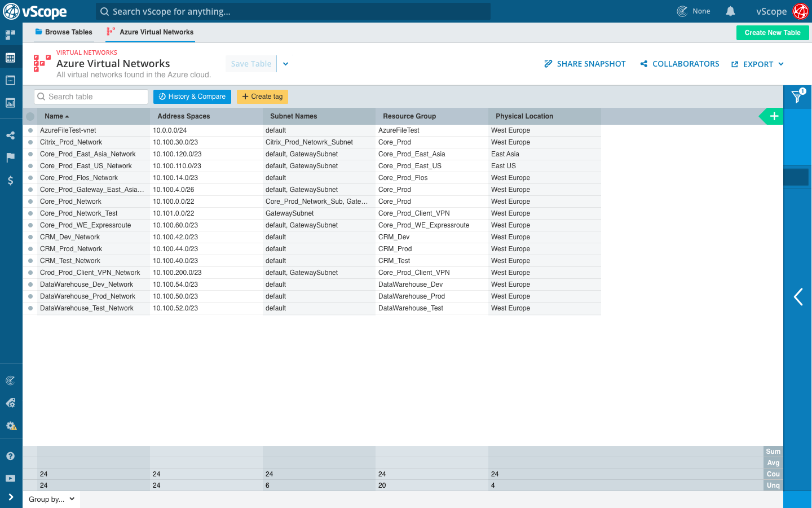This screenshot has height=508, width=812.
Task: Click SHARE SNAPSHOT link
Action: [x=585, y=64]
